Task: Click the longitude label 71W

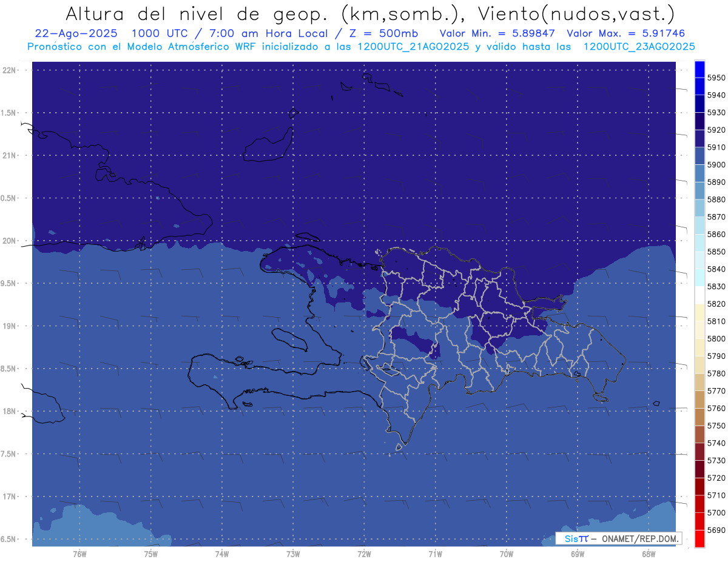Action: 435,554
